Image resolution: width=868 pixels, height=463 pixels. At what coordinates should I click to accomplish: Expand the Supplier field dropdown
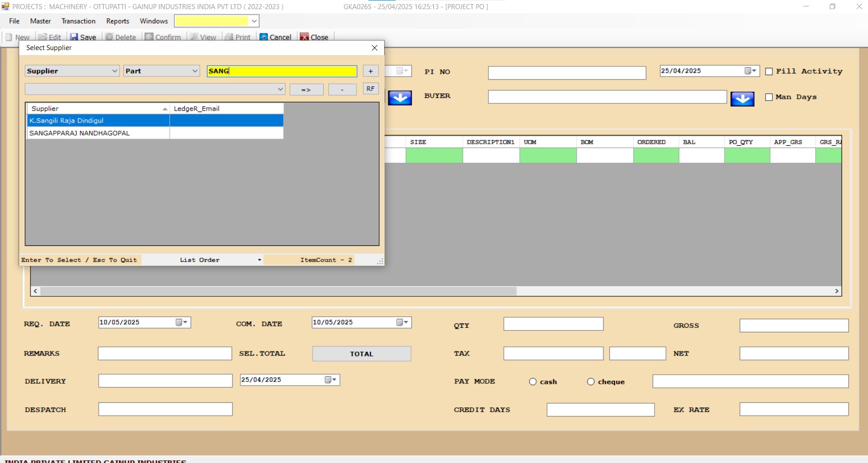tap(115, 71)
